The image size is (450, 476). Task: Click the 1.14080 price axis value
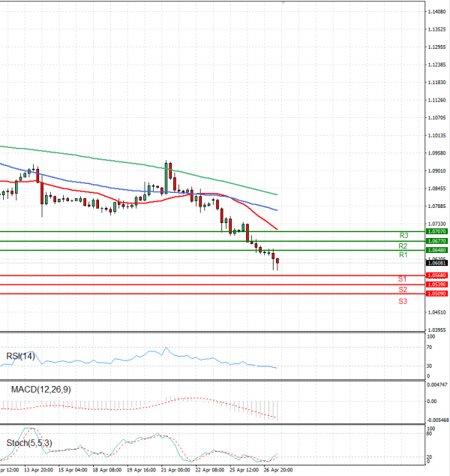pyautogui.click(x=436, y=12)
